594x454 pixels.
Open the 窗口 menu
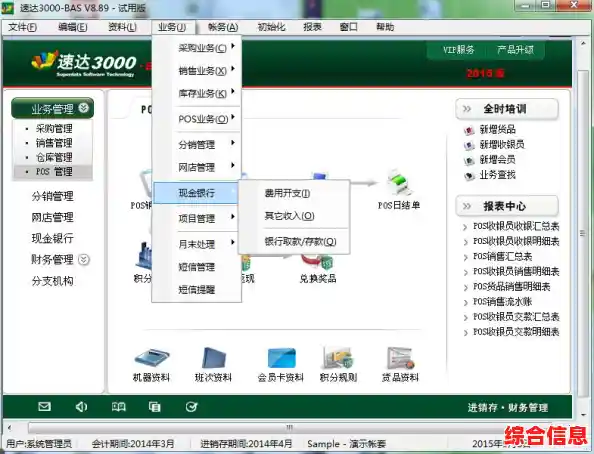pyautogui.click(x=348, y=27)
